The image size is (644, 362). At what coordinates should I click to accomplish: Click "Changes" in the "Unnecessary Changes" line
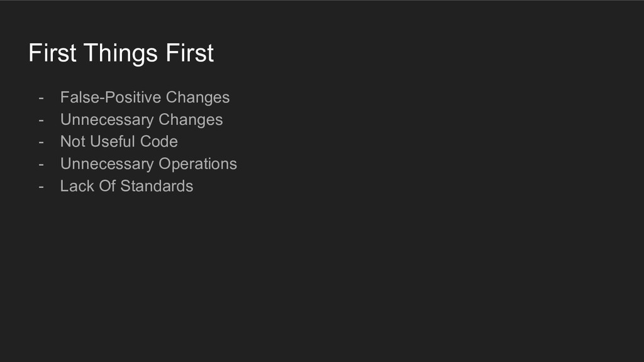coord(191,119)
